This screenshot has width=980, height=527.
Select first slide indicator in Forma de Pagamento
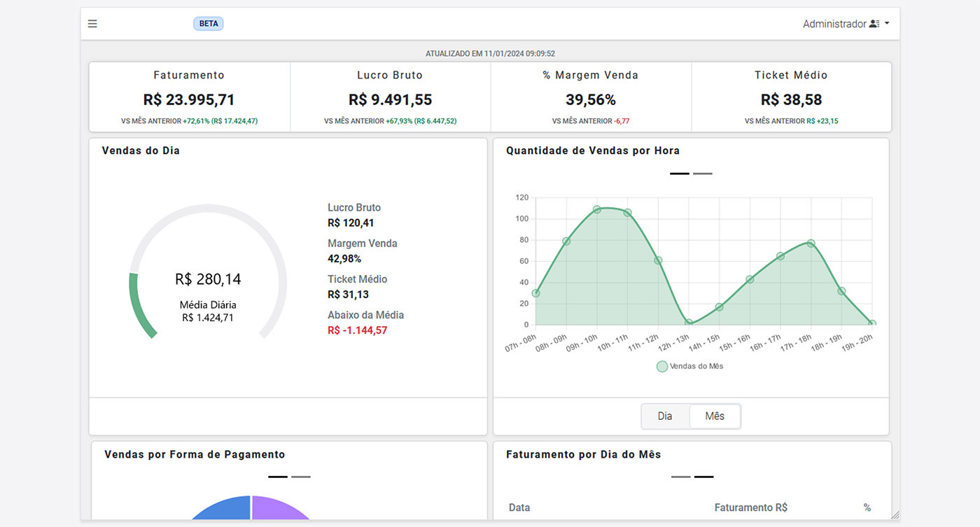point(278,477)
